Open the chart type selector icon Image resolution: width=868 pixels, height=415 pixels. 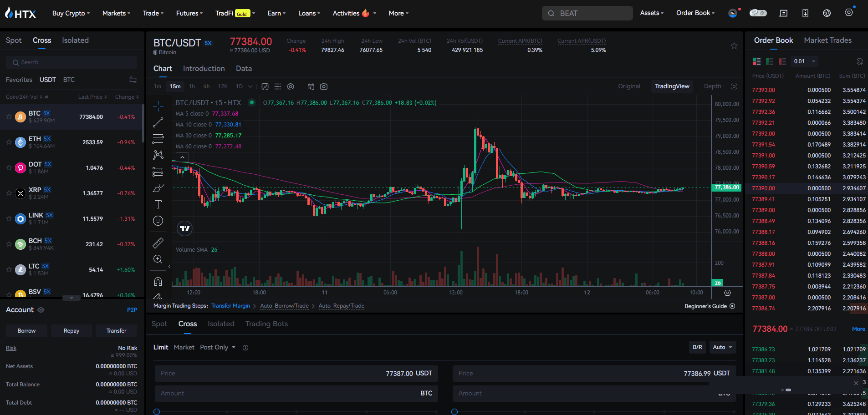tap(265, 86)
